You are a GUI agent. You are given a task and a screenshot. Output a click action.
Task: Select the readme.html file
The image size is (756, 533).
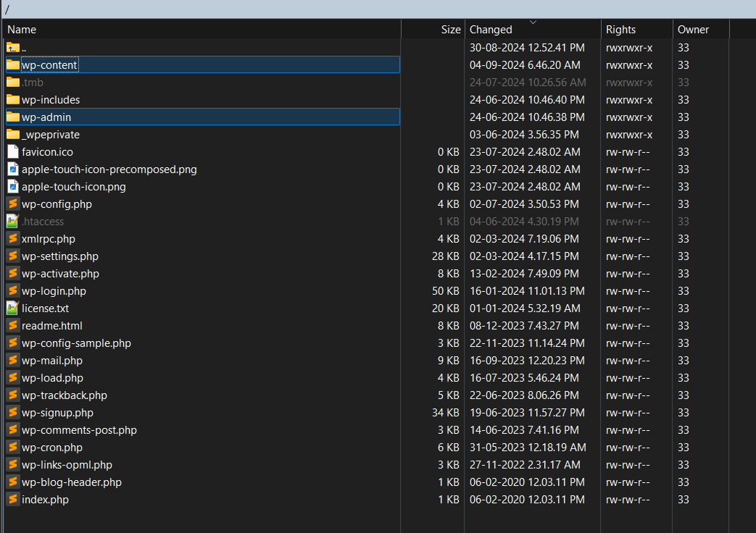[52, 326]
